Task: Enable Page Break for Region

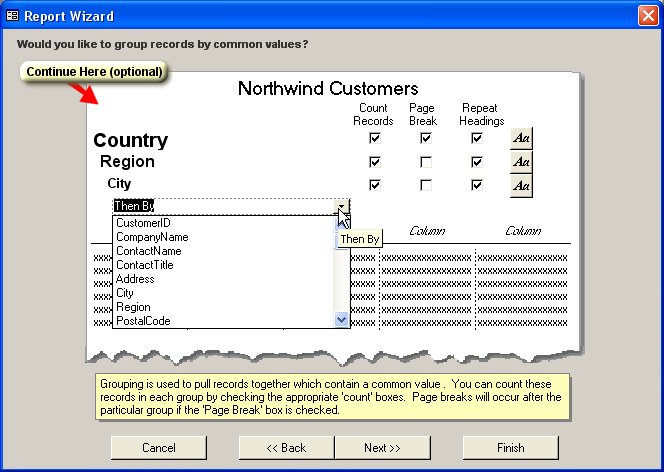Action: point(426,162)
